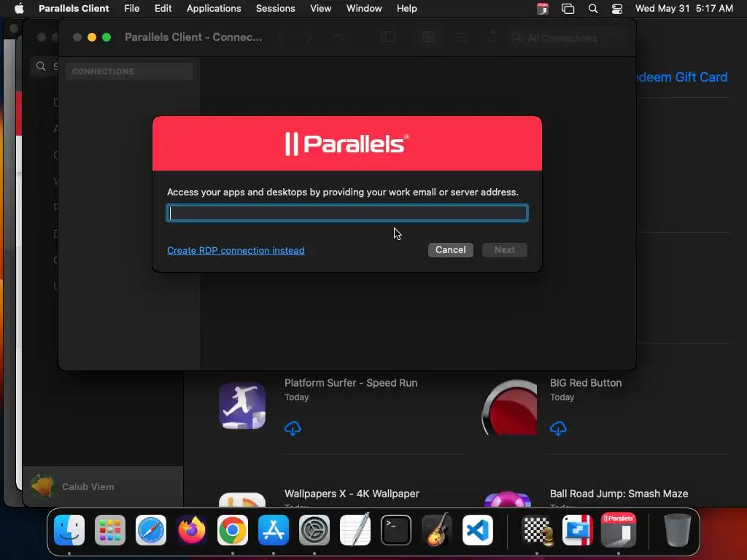
Task: Open the BIG Red Button app icon
Action: 509,407
